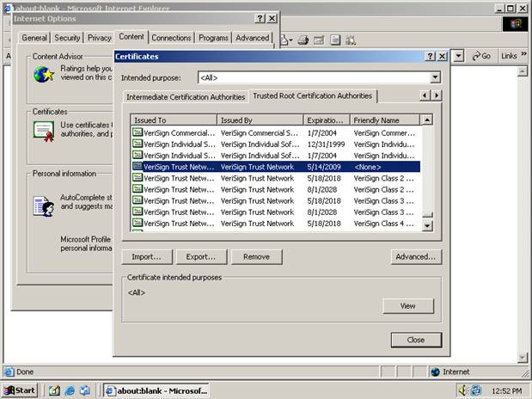Click the Export... button

click(201, 257)
